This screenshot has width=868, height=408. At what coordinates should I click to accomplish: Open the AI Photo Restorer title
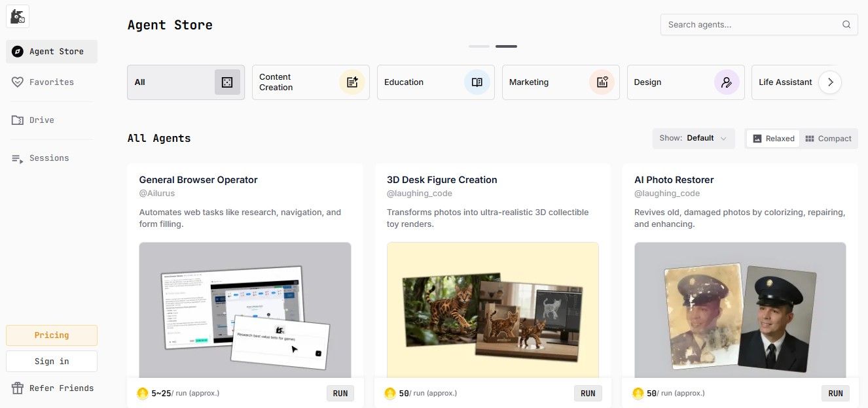click(x=674, y=180)
